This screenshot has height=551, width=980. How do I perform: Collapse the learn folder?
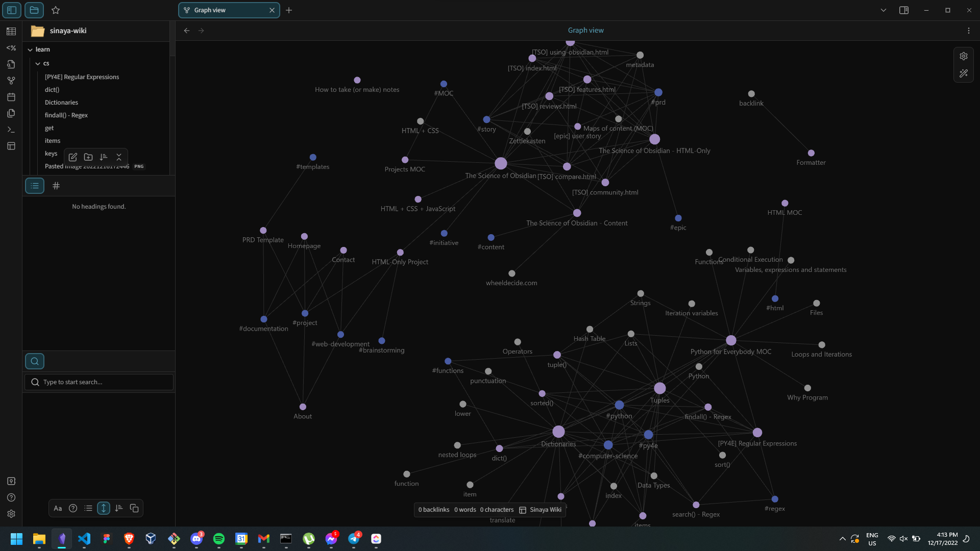30,49
